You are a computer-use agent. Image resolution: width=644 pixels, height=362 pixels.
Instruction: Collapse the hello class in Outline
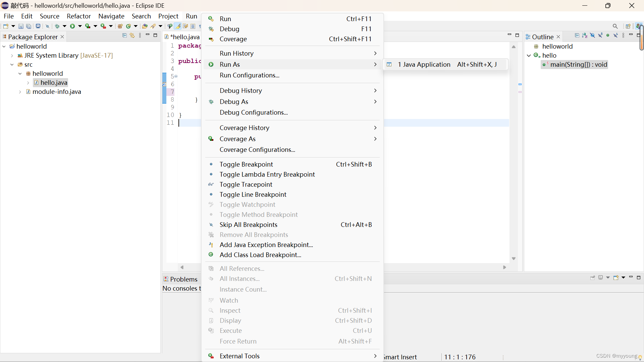click(529, 56)
